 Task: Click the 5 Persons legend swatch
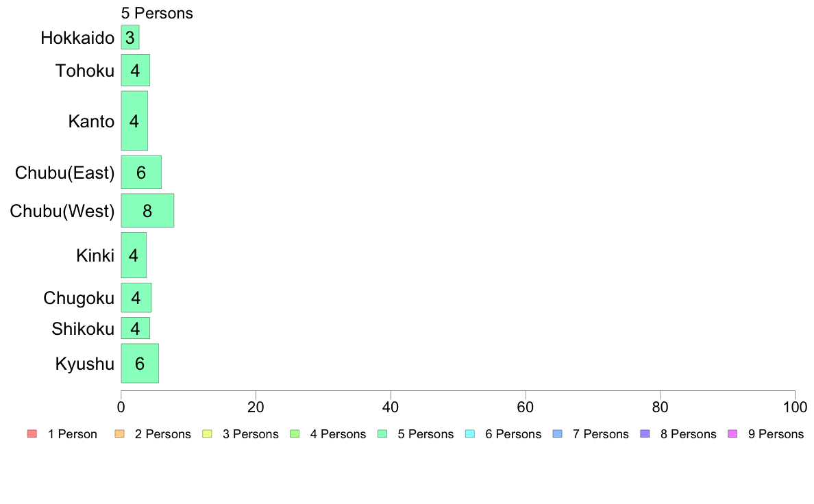pos(382,434)
